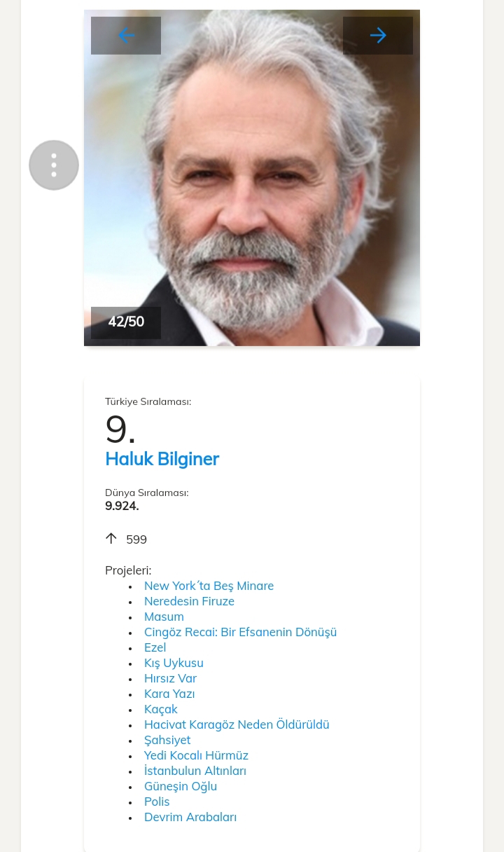
Task: Open the Güneşin Oğlu project
Action: point(181,787)
